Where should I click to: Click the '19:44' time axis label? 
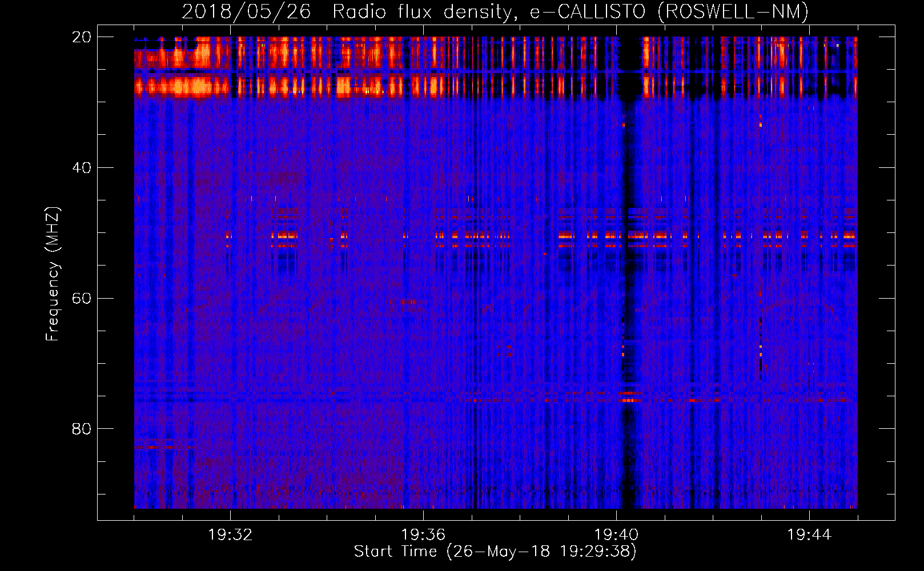click(x=809, y=535)
